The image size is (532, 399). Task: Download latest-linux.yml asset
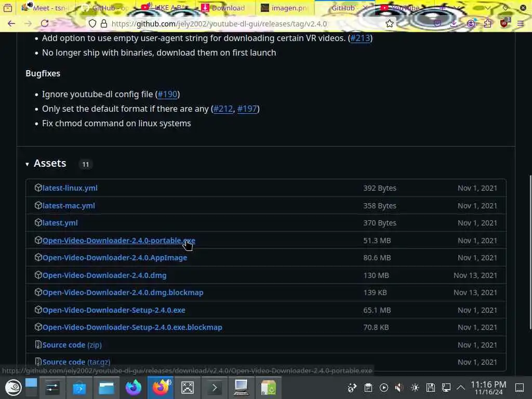point(70,188)
